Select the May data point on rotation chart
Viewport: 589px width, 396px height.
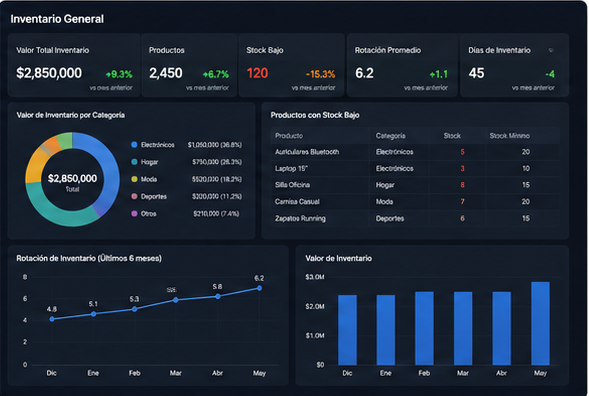(259, 288)
